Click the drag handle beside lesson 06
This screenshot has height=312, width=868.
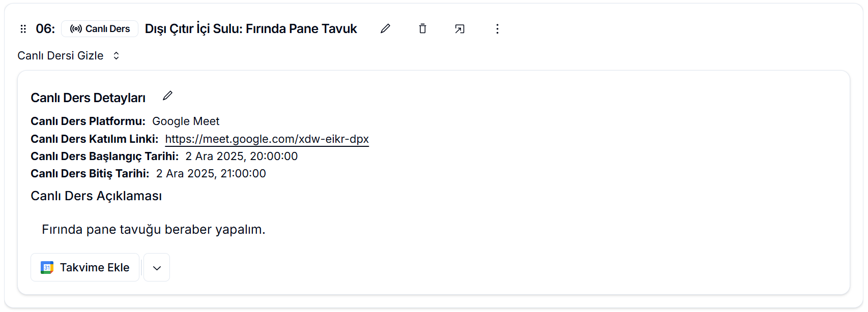tap(23, 29)
